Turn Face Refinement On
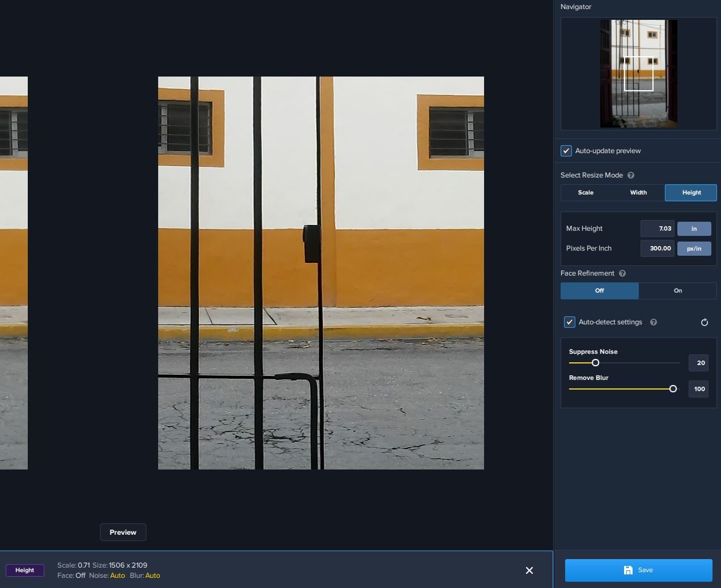Image resolution: width=721 pixels, height=588 pixels. coord(677,291)
